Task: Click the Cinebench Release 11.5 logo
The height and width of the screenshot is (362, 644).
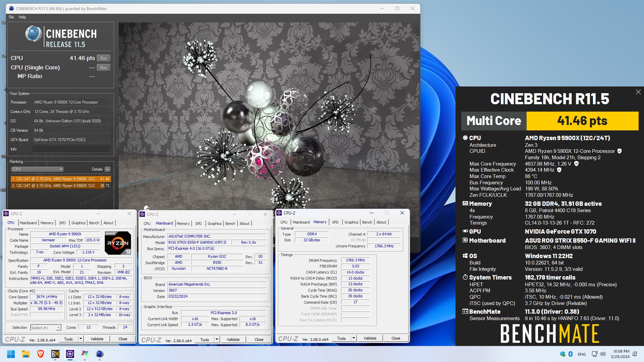Action: coord(61,37)
